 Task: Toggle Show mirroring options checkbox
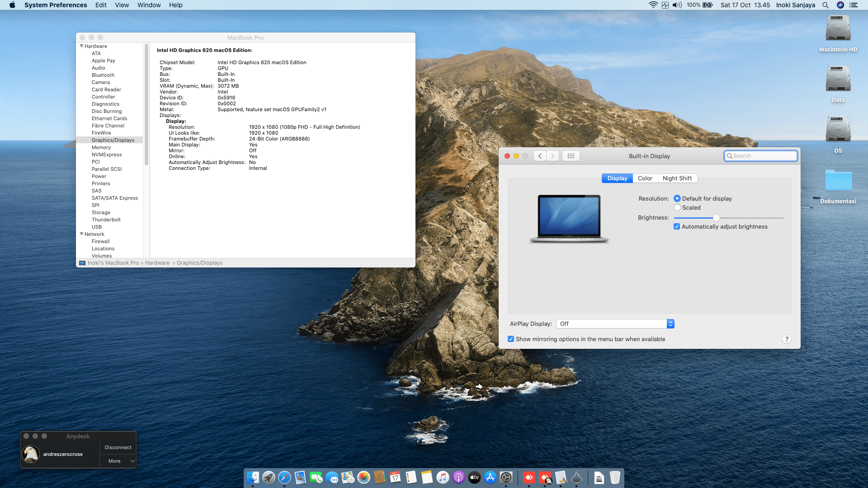[511, 339]
